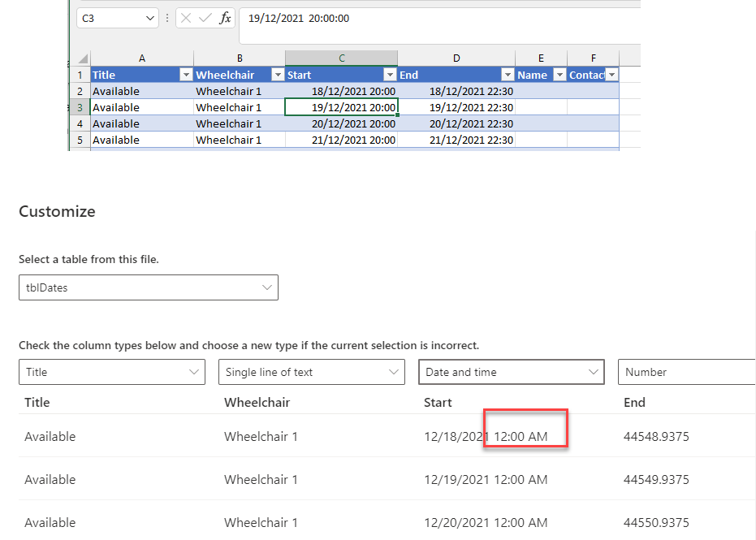This screenshot has width=756, height=540.
Task: Click cell with 21/12/2021 20:00
Action: (x=341, y=140)
